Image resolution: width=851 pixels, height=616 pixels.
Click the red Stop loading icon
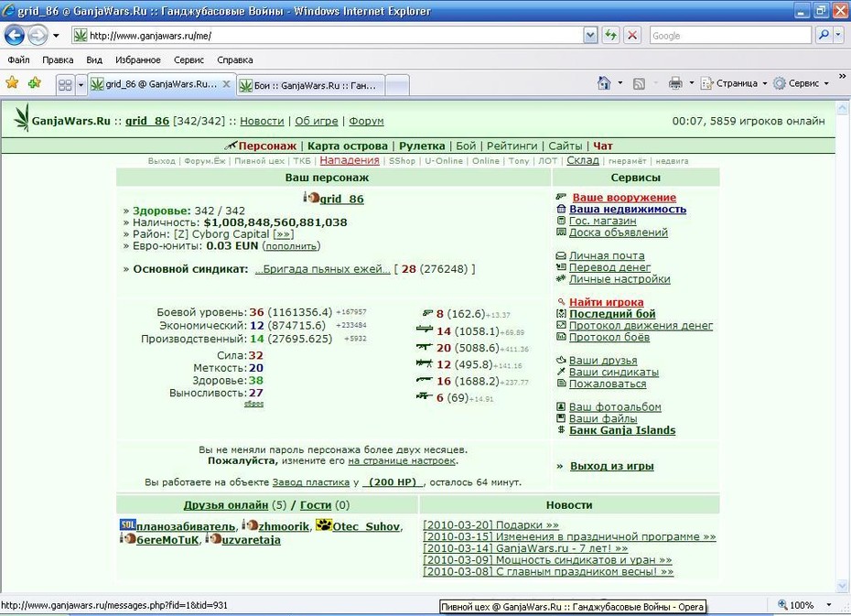click(631, 36)
